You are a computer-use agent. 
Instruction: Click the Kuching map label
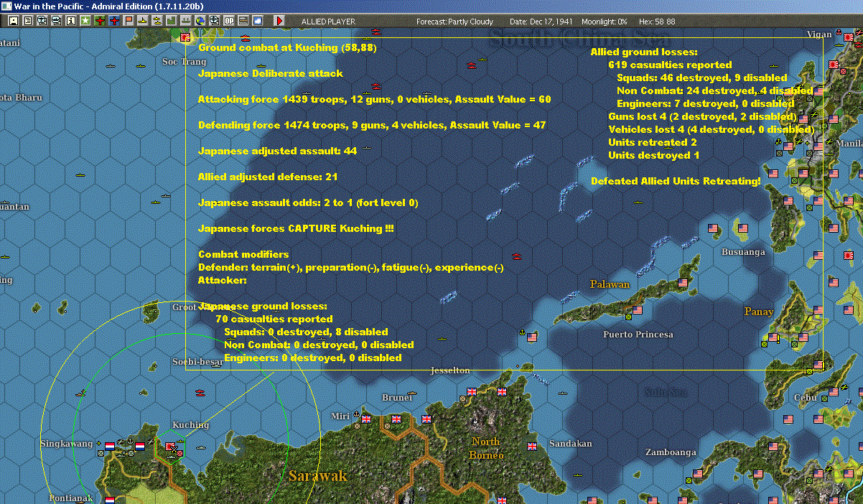(190, 424)
